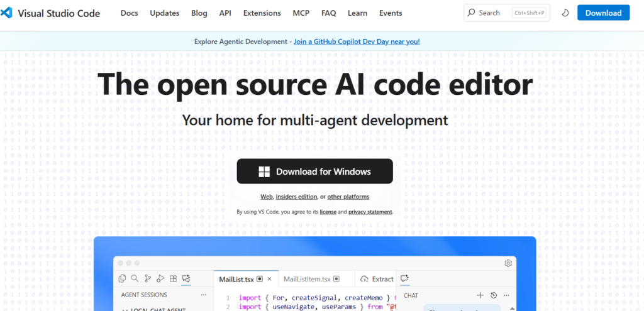The image size is (644, 311).
Task: Go to the Updates page
Action: pyautogui.click(x=165, y=13)
